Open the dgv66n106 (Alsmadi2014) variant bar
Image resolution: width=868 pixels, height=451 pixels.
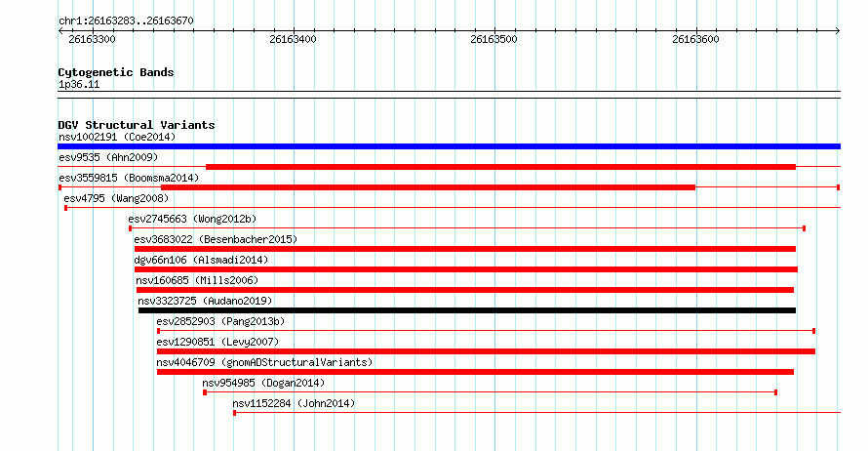[x=466, y=269]
